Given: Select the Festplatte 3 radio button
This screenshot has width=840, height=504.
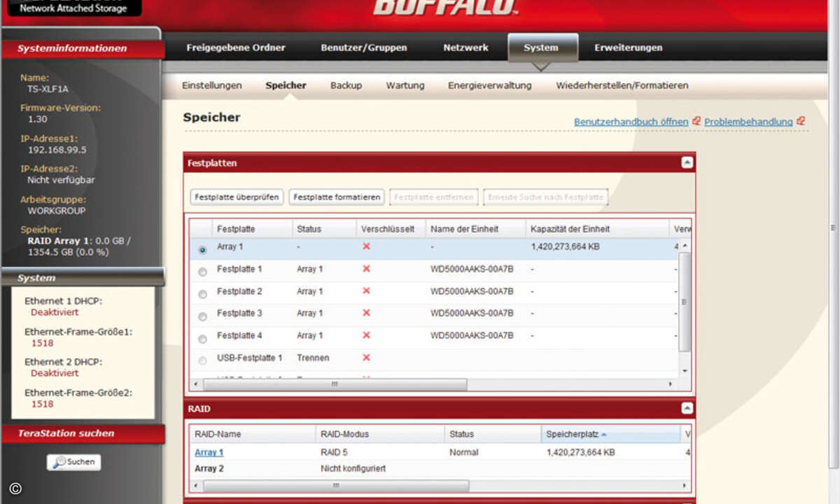Looking at the screenshot, I should pyautogui.click(x=202, y=316).
